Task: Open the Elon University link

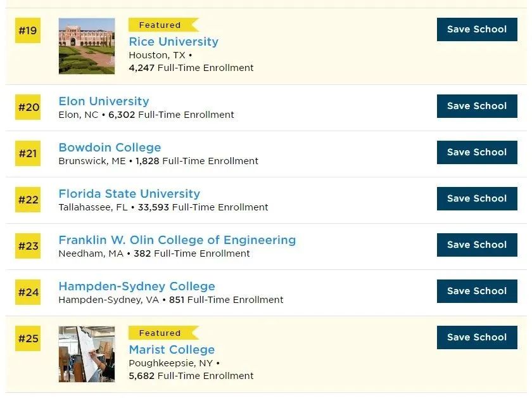Action: pyautogui.click(x=103, y=101)
